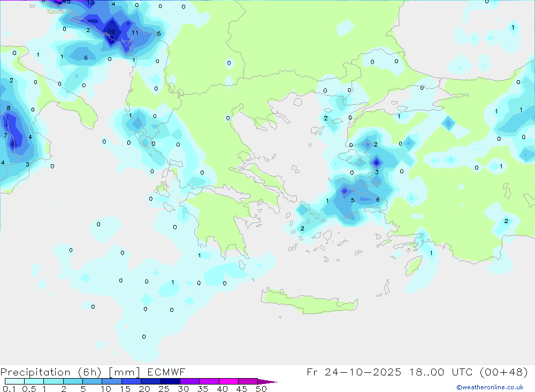Pick the lightest 0.1–0.5 mm legend swatch
The image size is (535, 392).
(14, 381)
